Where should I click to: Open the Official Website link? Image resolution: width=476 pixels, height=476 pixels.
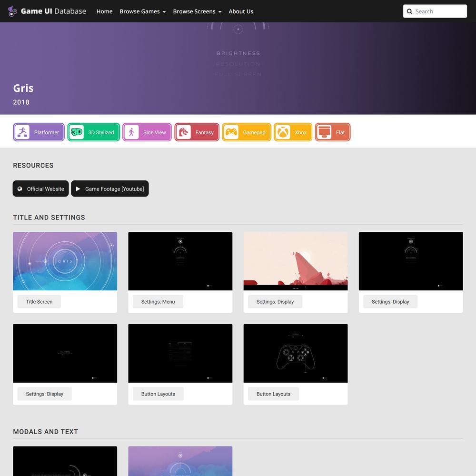click(40, 188)
